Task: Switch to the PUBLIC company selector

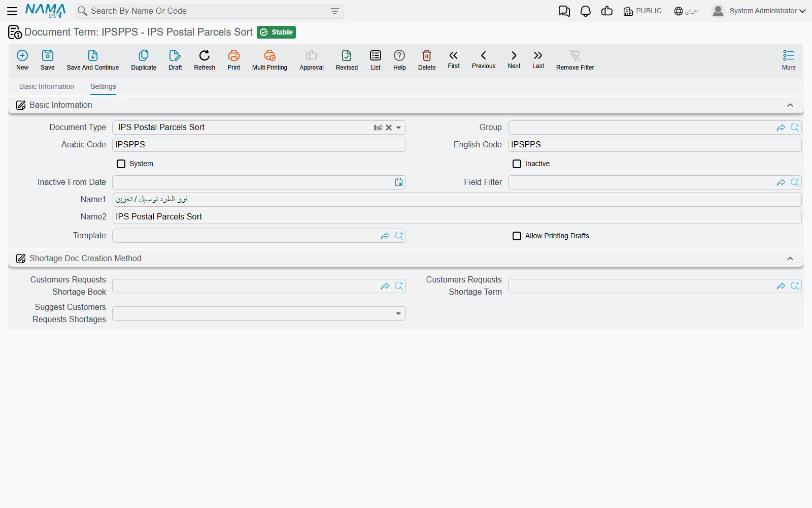Action: pyautogui.click(x=642, y=11)
